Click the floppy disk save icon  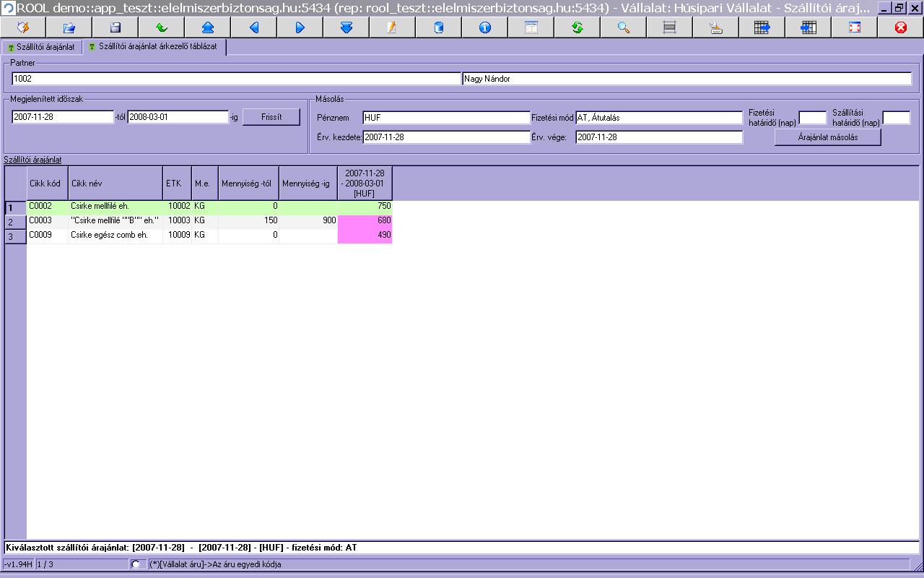[x=115, y=27]
